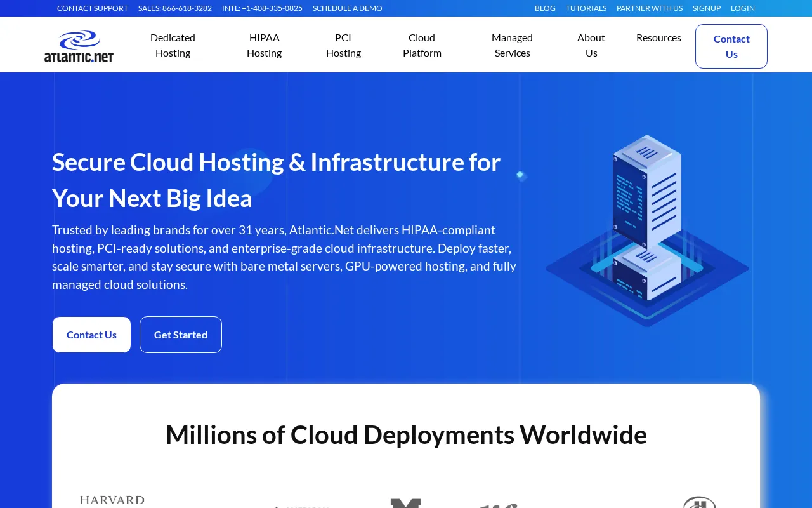
Task: Click the INTL +1-408-335-0825 phone link
Action: click(x=262, y=8)
